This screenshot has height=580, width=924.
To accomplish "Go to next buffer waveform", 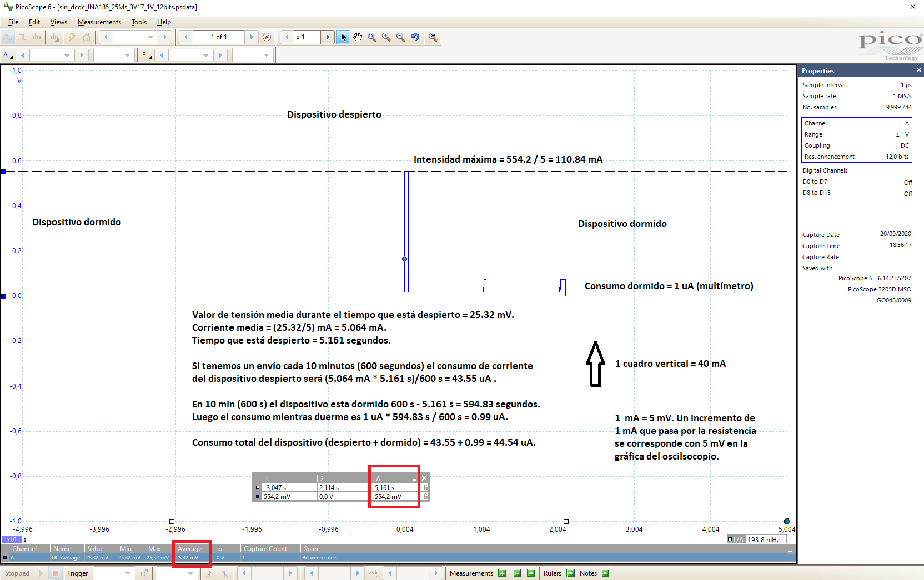I will click(x=252, y=37).
